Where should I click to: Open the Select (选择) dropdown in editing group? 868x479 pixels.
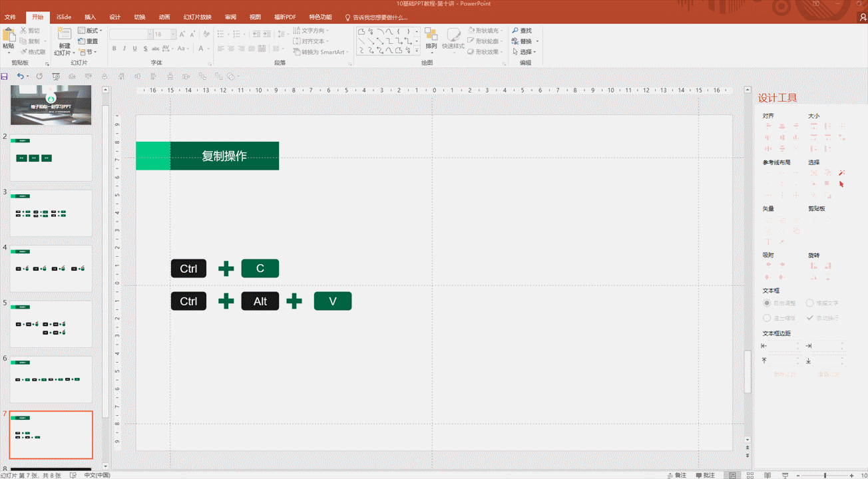click(526, 52)
